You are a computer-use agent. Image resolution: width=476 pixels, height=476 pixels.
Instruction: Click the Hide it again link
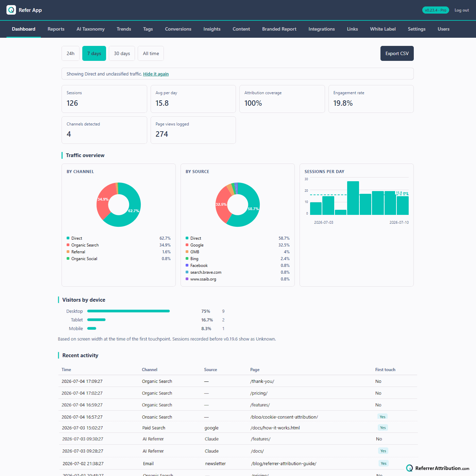tap(156, 74)
